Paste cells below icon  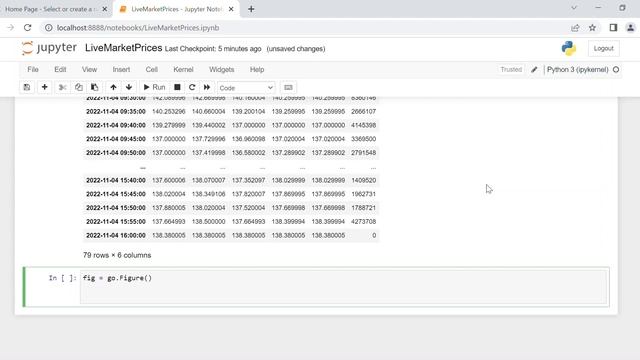coord(94,87)
